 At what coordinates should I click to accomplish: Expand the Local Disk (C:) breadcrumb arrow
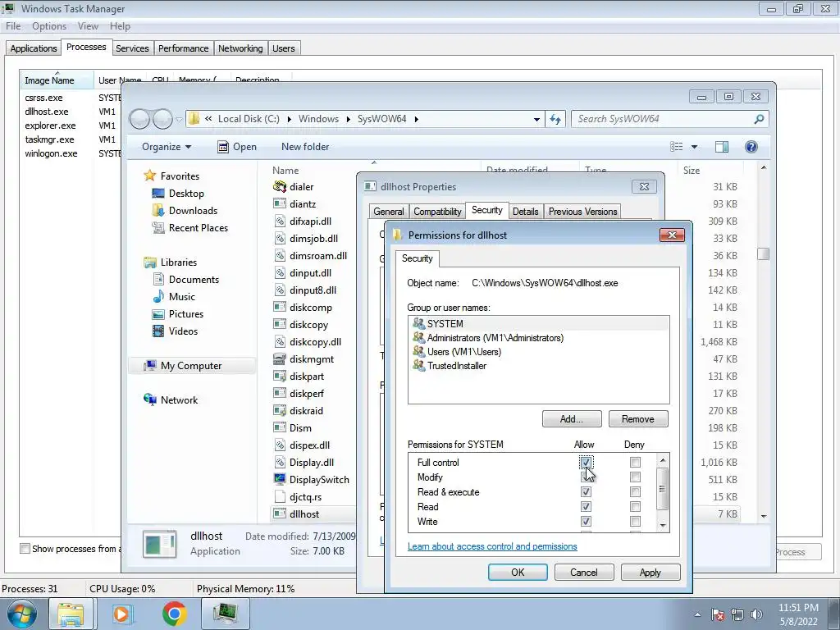290,119
